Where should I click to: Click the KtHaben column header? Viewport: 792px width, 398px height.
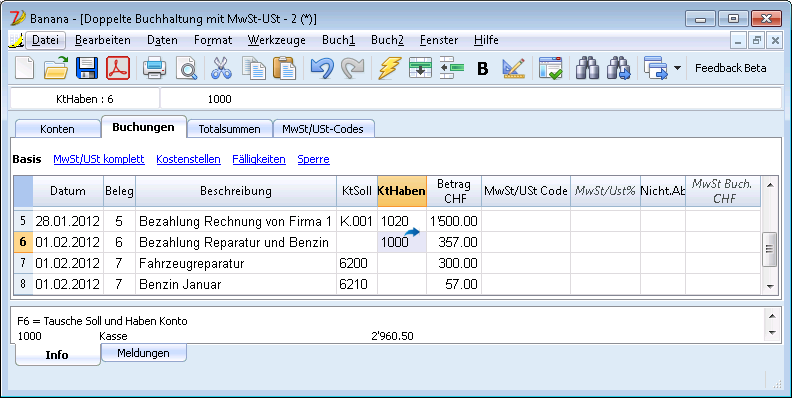pyautogui.click(x=402, y=191)
